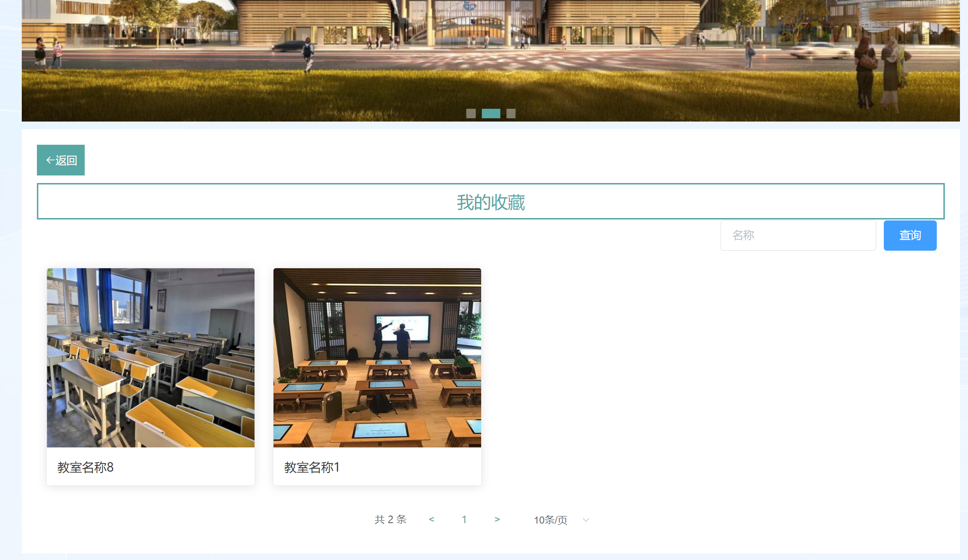The height and width of the screenshot is (560, 968).
Task: Select the active middle carousel indicator
Action: pos(491,114)
